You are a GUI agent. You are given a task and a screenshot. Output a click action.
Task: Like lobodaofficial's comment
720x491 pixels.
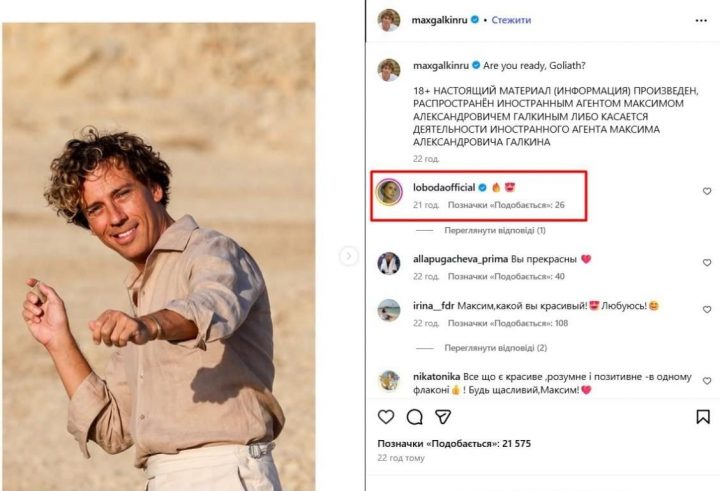pos(706,191)
